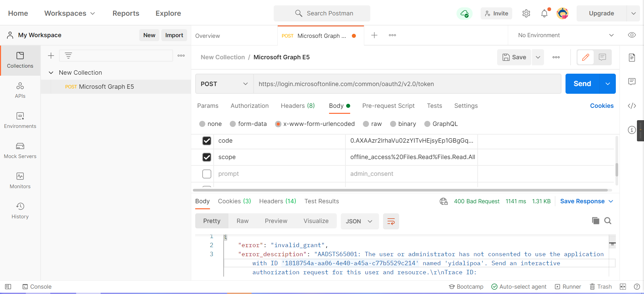
Task: Toggle two-pane view icon in status bar
Action: (x=623, y=287)
